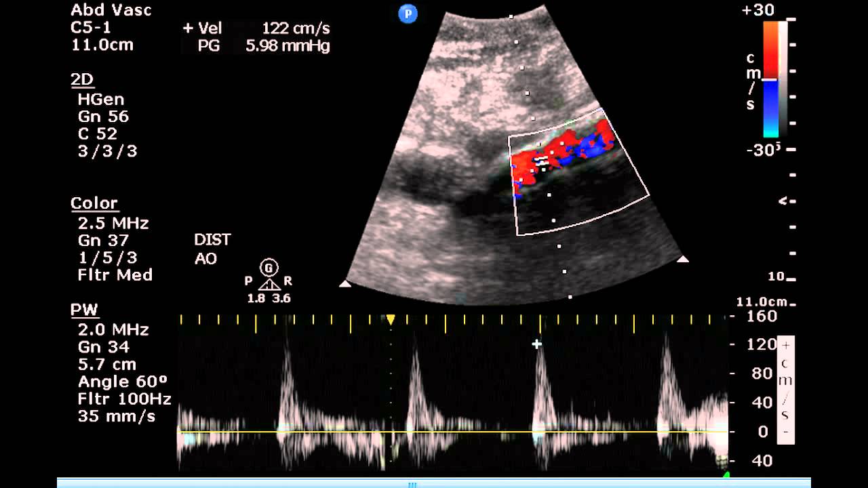Click the "HGen" setting text
This screenshot has height=488, width=868.
coord(101,99)
